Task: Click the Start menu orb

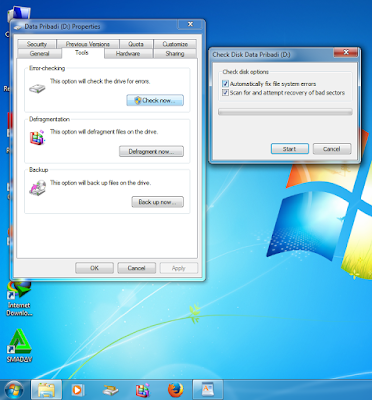Action: [x=14, y=390]
